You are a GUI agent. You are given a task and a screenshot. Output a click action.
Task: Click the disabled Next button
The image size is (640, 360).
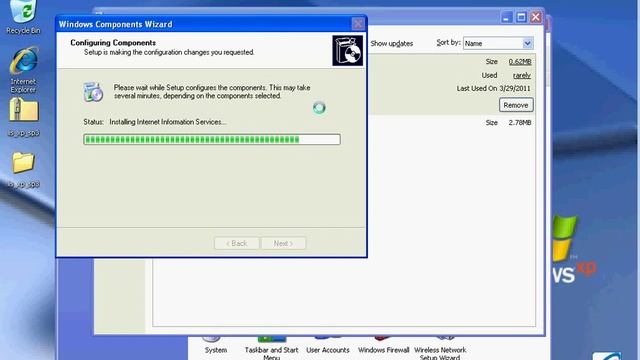(x=283, y=243)
